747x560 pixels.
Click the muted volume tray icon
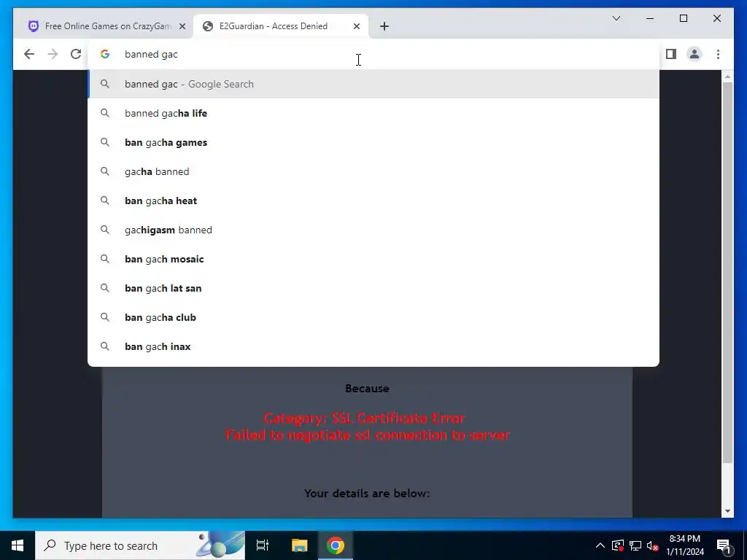653,545
